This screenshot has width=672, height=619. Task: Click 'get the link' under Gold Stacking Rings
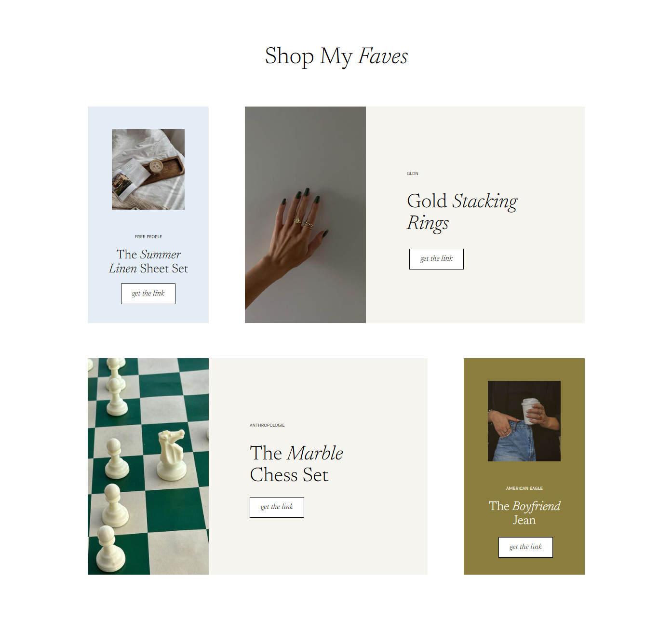436,259
